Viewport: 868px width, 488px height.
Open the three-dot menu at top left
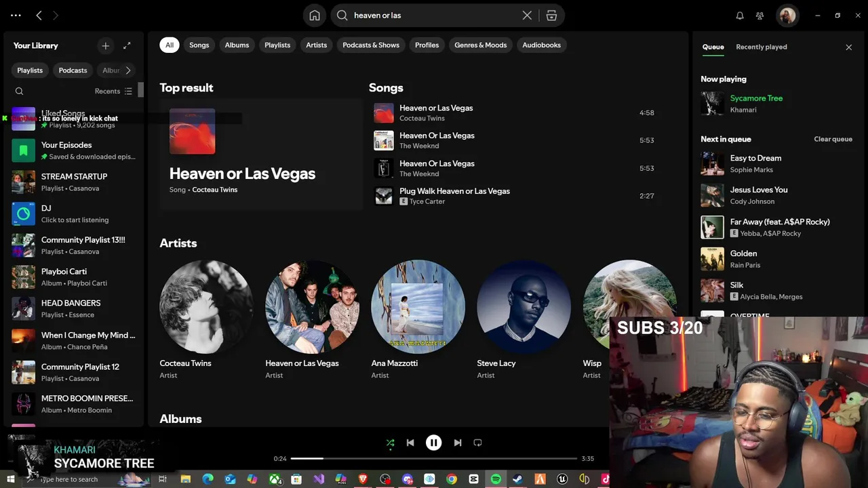click(16, 15)
